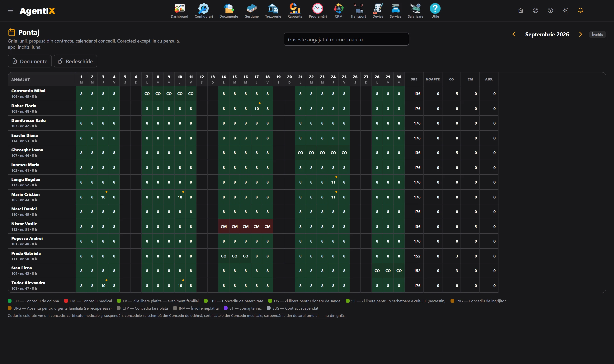Click the help question mark icon

tap(550, 10)
